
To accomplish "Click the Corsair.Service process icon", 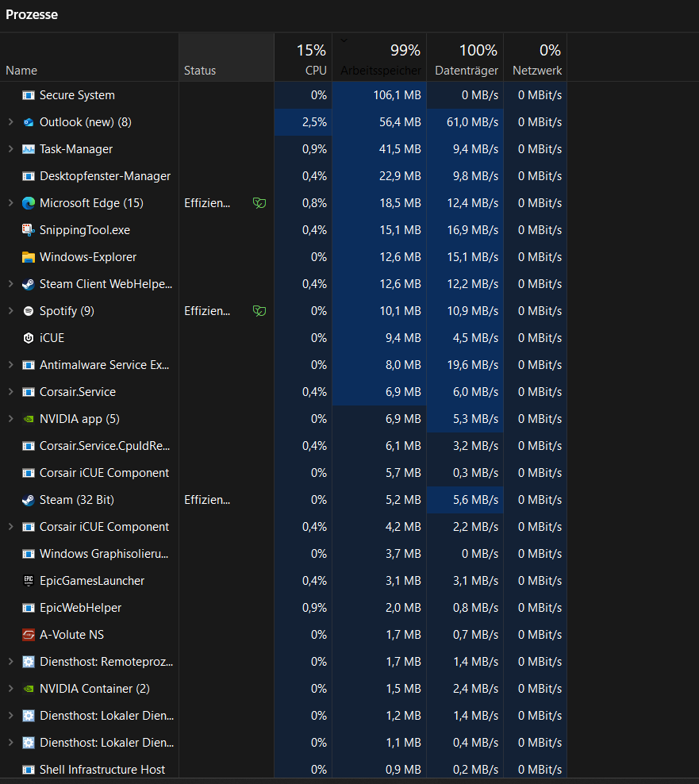I will click(29, 392).
